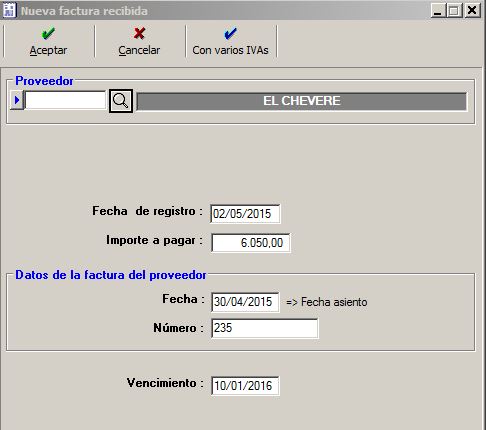
Task: Click the Cancelar button label
Action: [x=139, y=50]
